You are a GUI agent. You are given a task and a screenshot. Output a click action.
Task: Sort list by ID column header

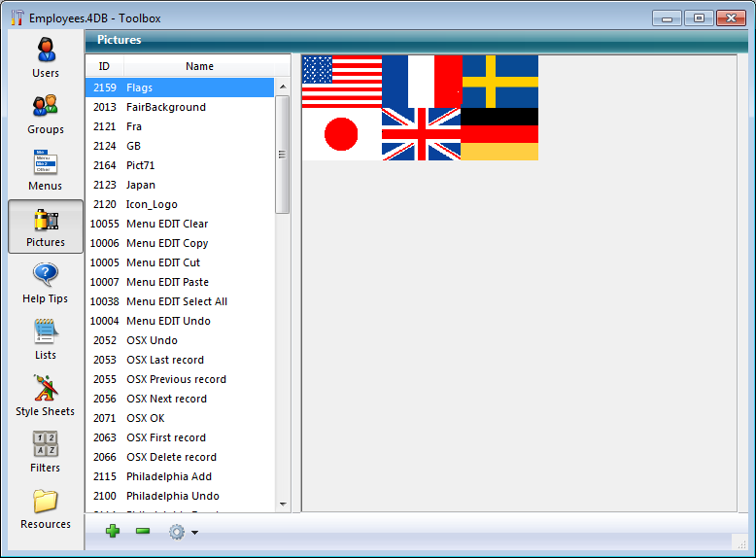coord(104,66)
